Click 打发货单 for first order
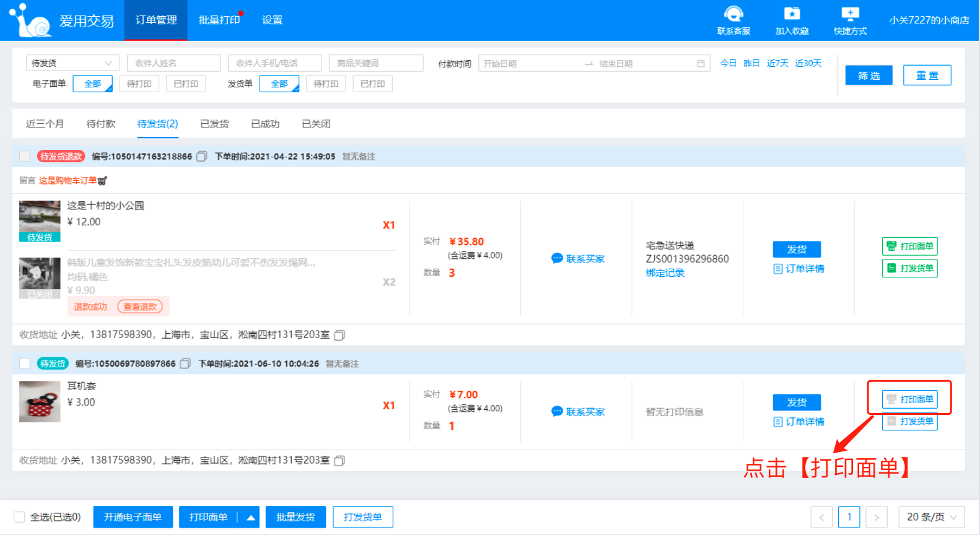This screenshot has height=535, width=980. click(909, 268)
